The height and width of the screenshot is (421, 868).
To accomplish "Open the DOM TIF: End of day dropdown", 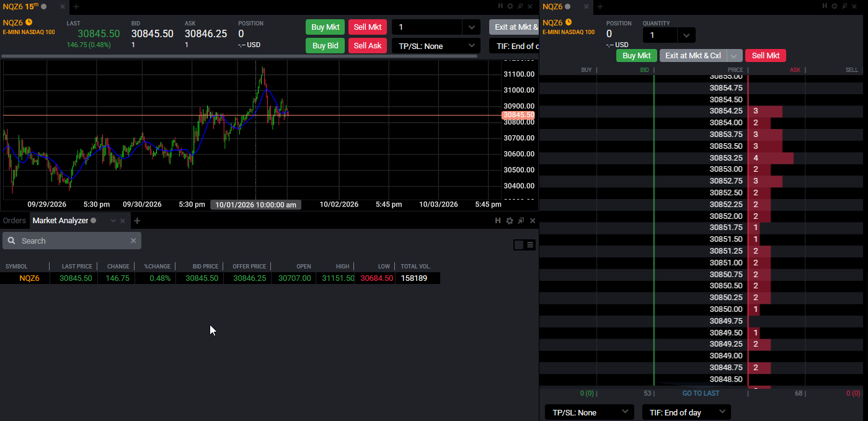I will pyautogui.click(x=686, y=412).
